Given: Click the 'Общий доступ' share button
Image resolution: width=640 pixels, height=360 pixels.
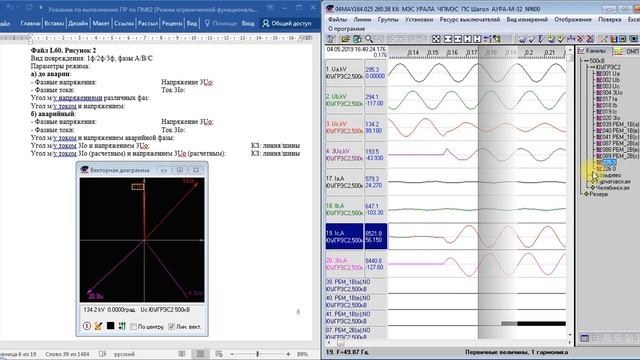Looking at the screenshot, I should 287,23.
